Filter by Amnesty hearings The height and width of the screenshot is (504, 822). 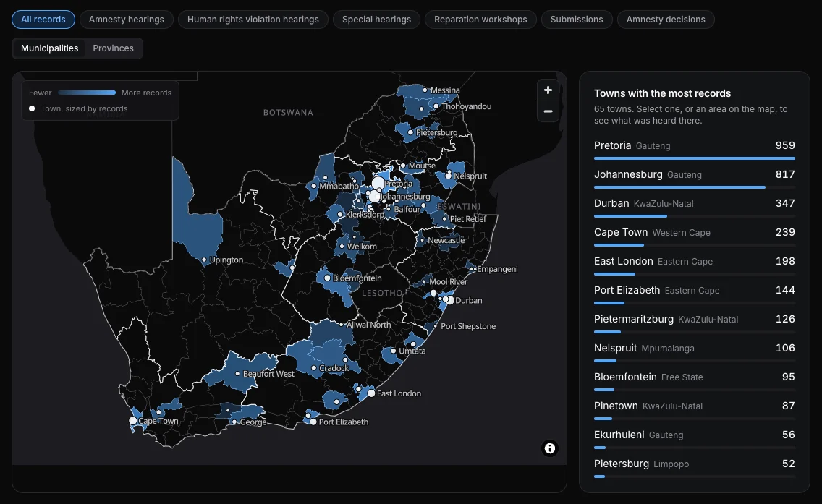127,20
